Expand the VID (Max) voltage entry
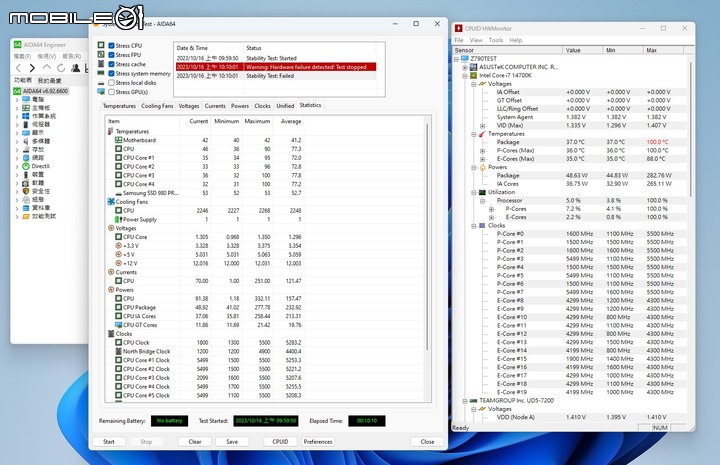720x465 pixels. point(482,126)
